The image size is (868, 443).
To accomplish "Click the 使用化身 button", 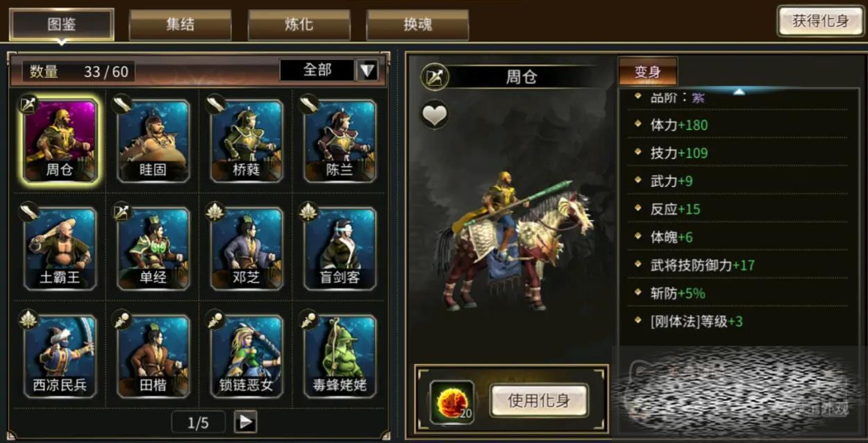I will click(539, 401).
